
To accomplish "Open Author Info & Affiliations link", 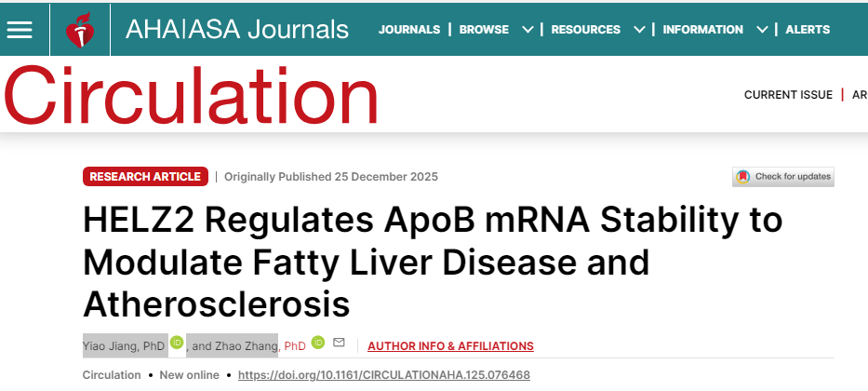I will (450, 346).
